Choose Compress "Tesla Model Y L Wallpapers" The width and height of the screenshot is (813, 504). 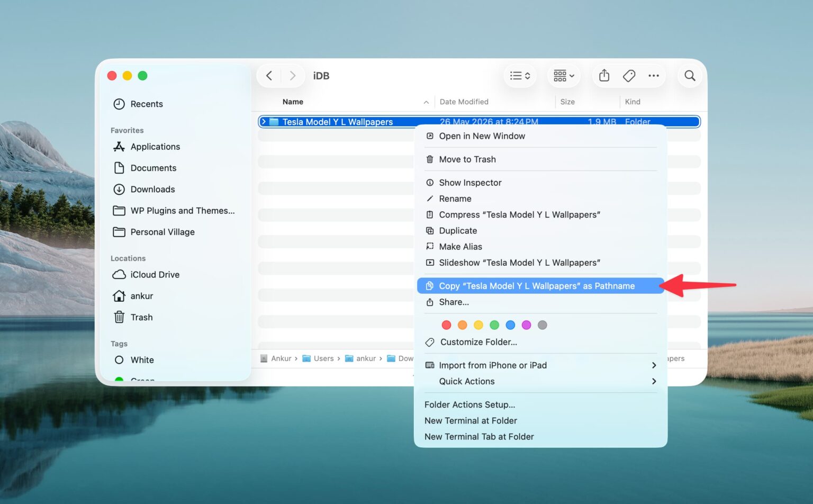coord(540,214)
